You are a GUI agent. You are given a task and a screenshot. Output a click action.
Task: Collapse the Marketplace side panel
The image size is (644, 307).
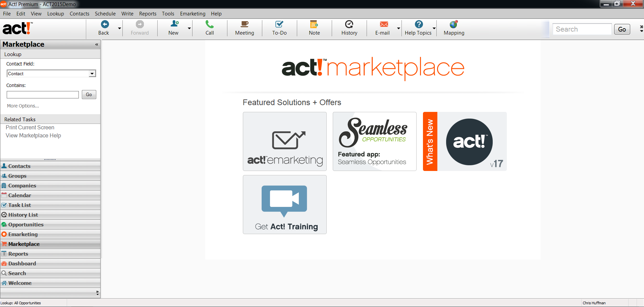point(97,44)
